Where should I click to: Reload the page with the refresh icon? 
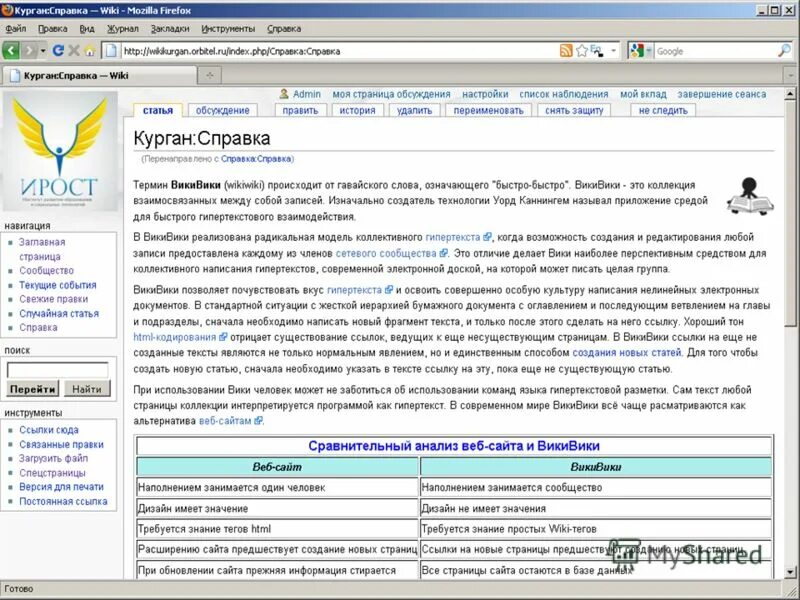pos(58,51)
